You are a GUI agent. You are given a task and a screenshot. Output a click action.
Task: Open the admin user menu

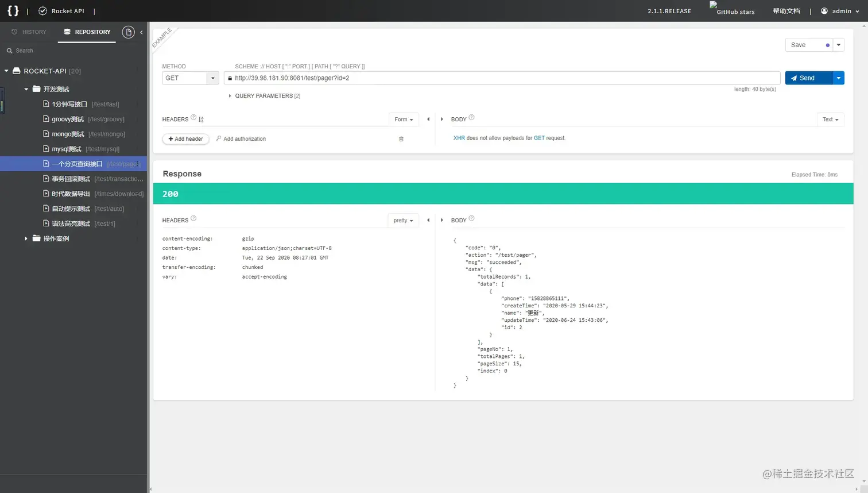click(840, 11)
